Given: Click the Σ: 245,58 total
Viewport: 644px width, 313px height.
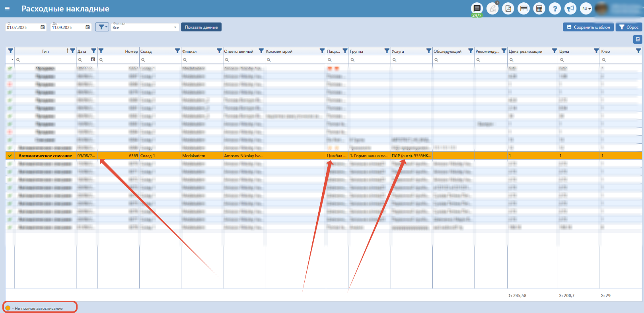Looking at the screenshot, I should pyautogui.click(x=517, y=296).
